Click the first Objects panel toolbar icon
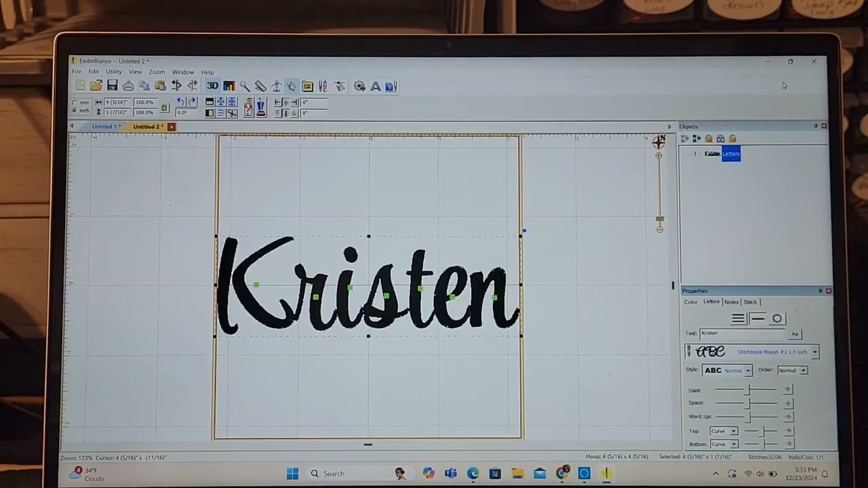Viewport: 868px width, 488px height. coord(685,139)
